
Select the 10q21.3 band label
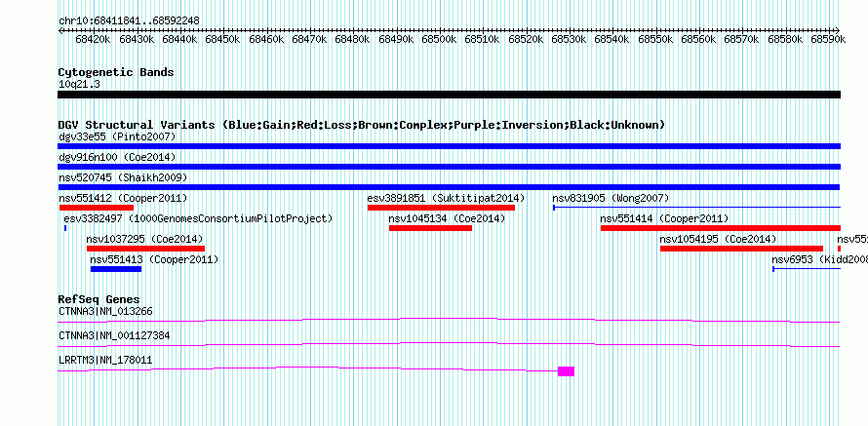(x=79, y=85)
